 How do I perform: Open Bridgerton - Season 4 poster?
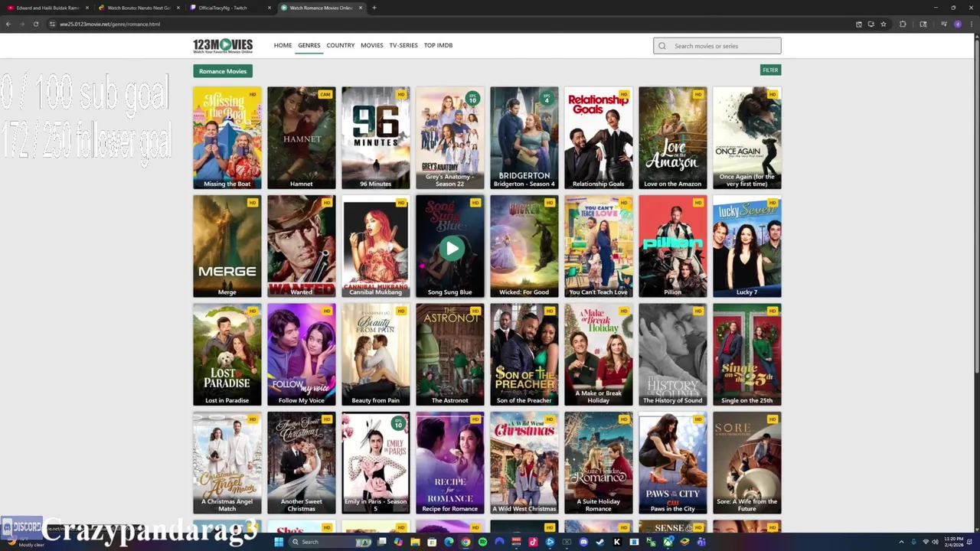click(x=524, y=138)
